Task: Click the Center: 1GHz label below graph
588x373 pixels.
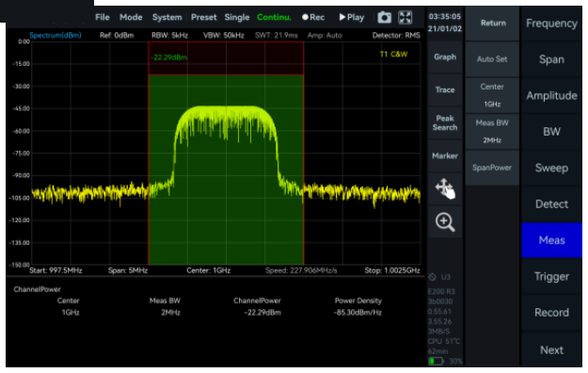Action: coord(209,270)
